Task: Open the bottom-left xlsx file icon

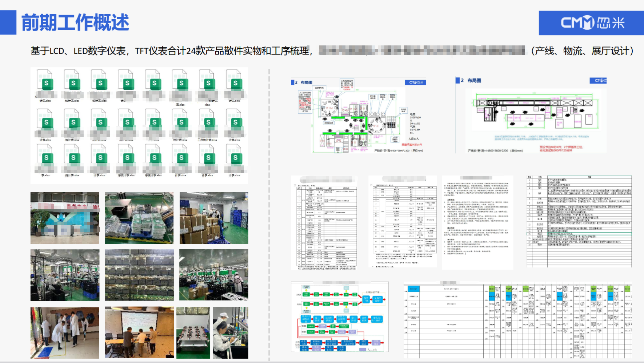Action: tap(45, 158)
